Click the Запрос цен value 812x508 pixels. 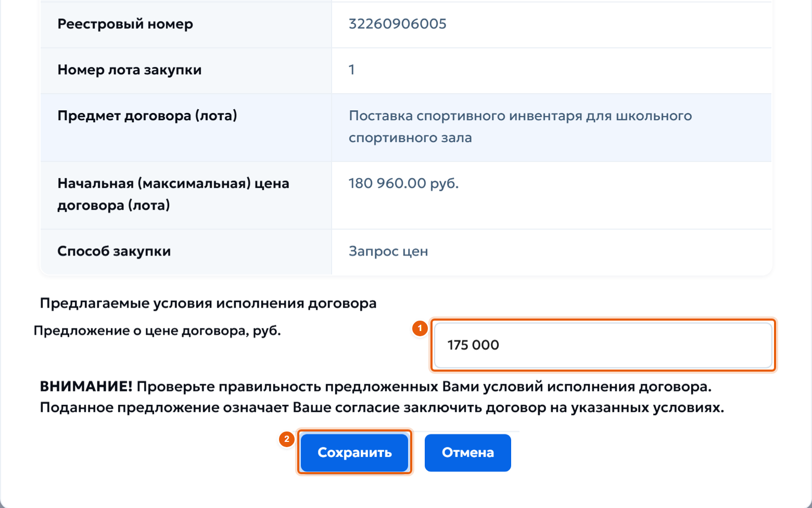click(388, 251)
